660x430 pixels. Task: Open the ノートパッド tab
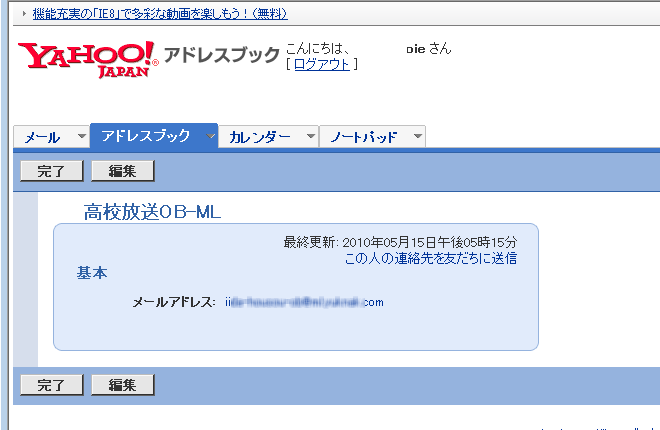point(364,137)
